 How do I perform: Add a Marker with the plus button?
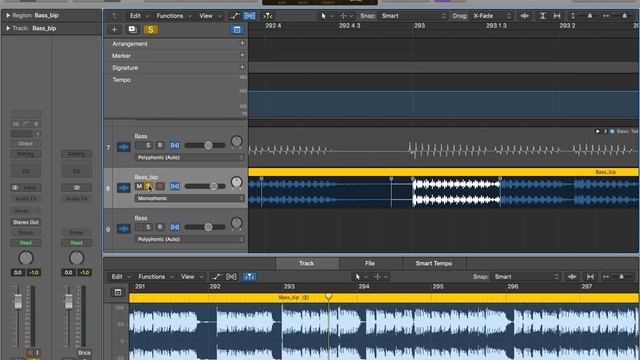point(242,55)
